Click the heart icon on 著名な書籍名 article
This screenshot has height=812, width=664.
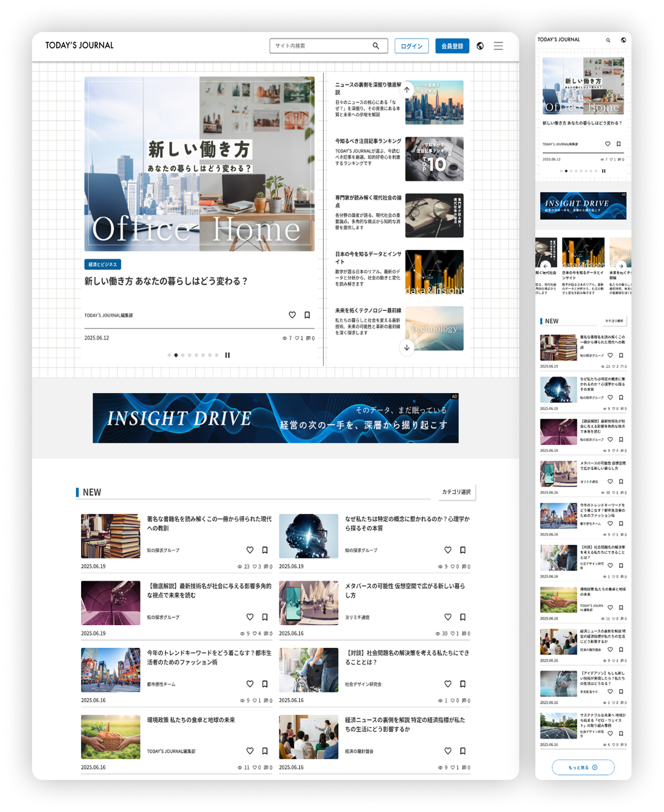click(x=249, y=550)
